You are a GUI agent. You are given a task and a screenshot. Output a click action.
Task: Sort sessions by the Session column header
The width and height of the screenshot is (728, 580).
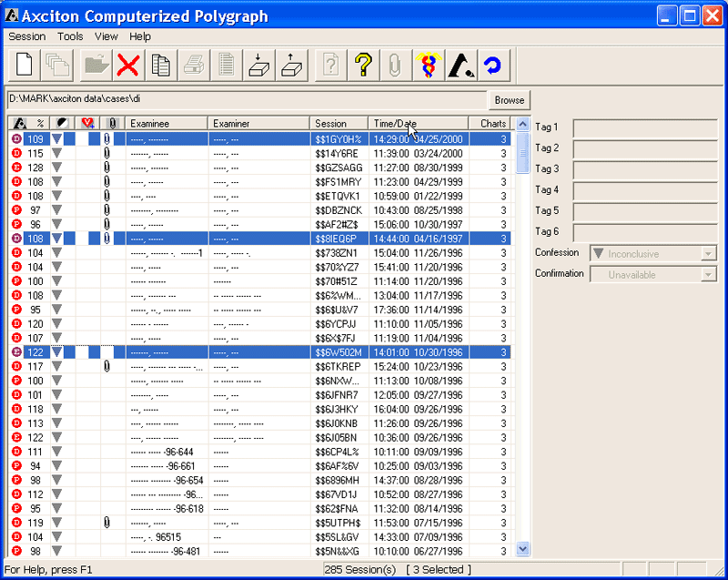point(339,123)
